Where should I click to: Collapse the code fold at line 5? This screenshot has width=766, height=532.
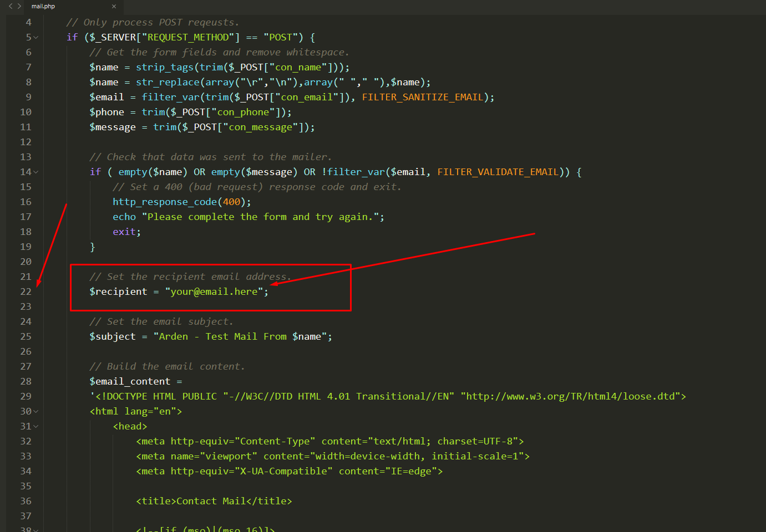tap(36, 38)
